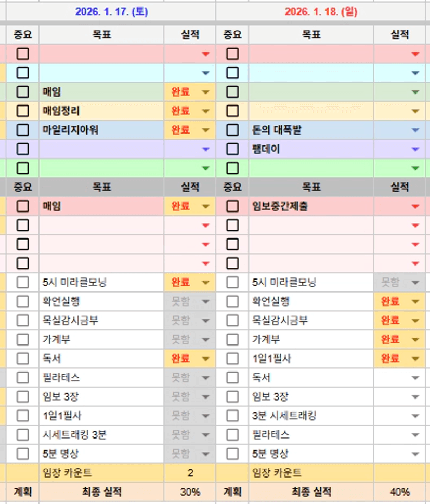Open the 못함 dropdown for 시세트래킹 3분
The image size is (430, 504).
click(x=205, y=435)
